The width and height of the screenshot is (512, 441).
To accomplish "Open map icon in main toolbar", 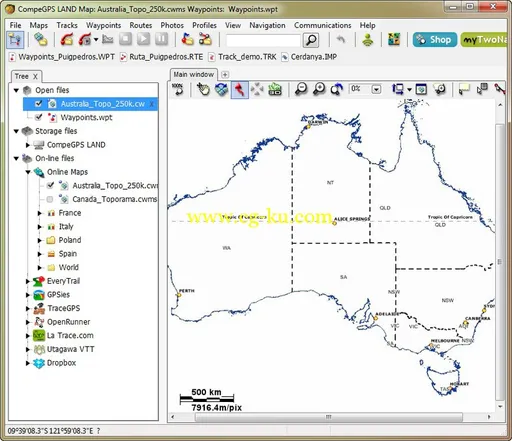I will [41, 40].
